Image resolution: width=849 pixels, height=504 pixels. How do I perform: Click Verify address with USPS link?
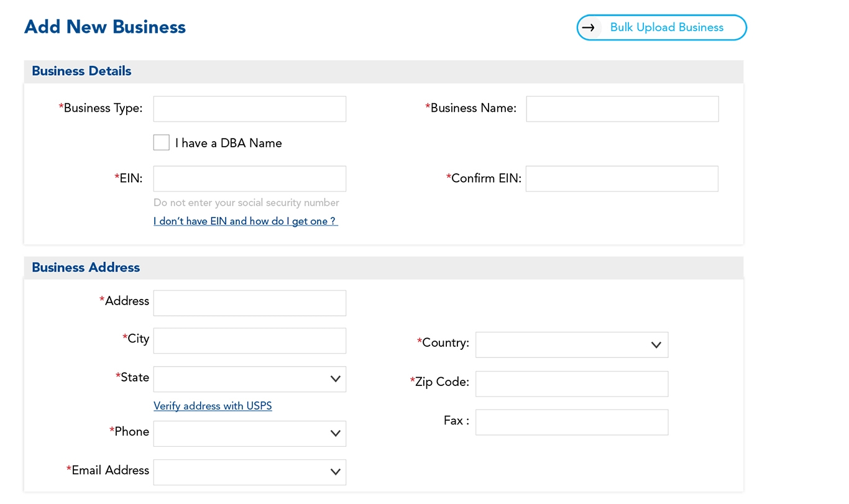pyautogui.click(x=213, y=406)
